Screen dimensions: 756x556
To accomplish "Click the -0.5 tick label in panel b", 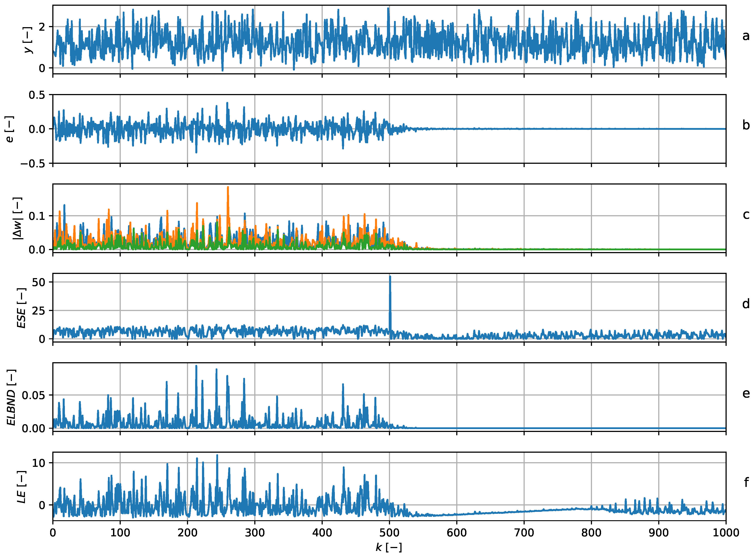I will pyautogui.click(x=33, y=164).
